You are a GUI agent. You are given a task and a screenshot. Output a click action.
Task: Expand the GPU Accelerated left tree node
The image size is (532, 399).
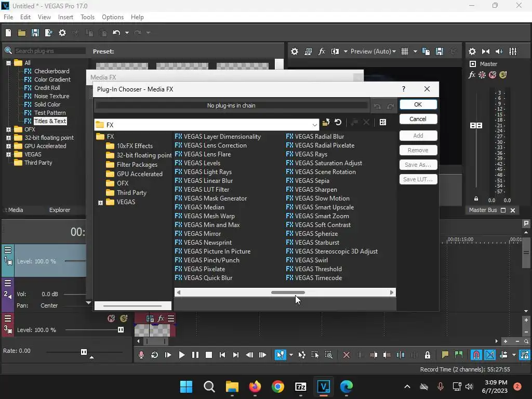[8, 146]
